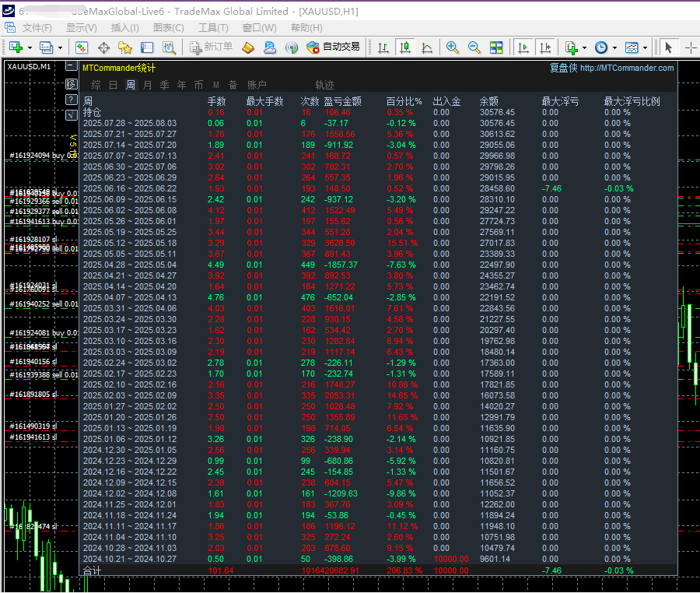Screen dimensions: 700x593
Task: Open the question mark help icon
Action: click(72, 100)
